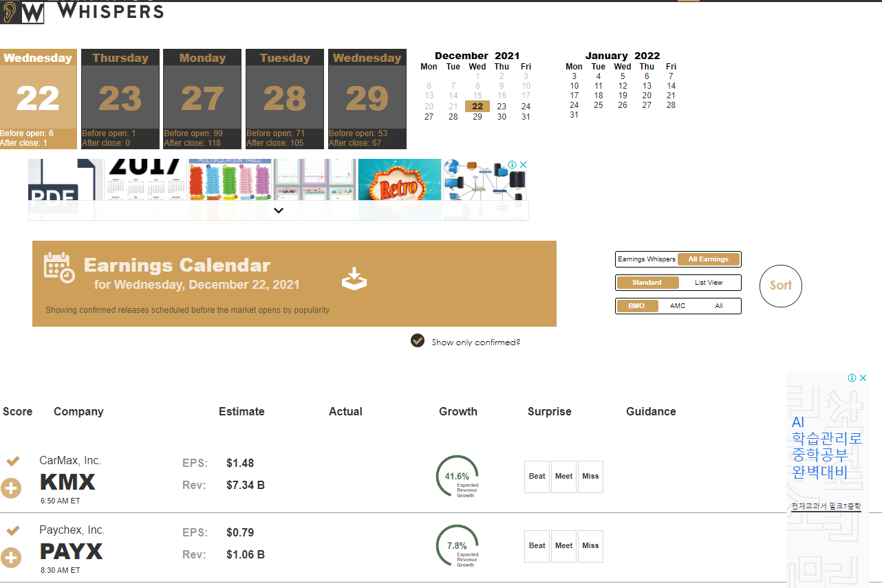Close the right sidebar Korean ad
Viewport: 882px width, 588px height.
coord(863,378)
